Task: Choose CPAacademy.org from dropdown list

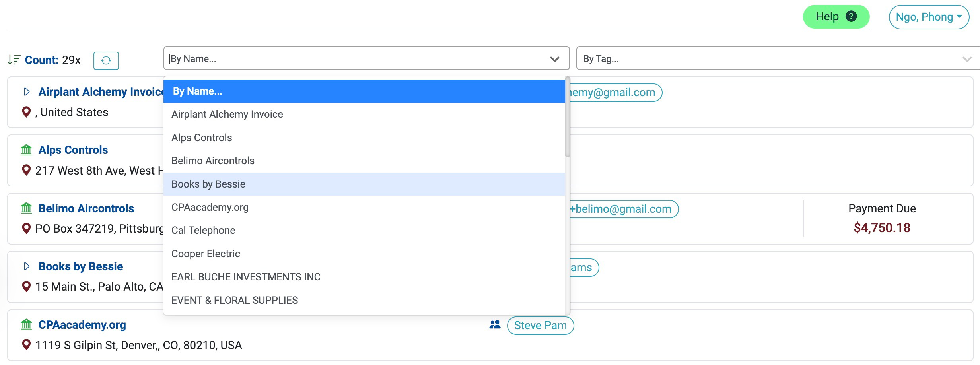Action: (364, 207)
